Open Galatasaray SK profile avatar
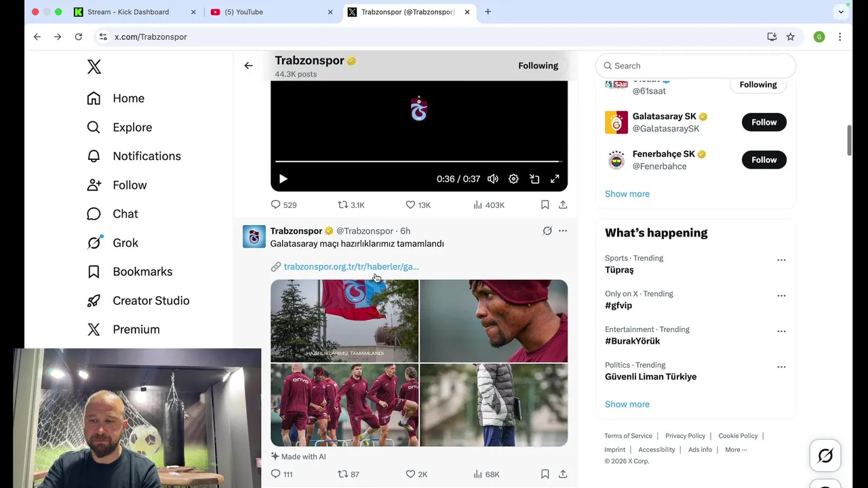This screenshot has width=868, height=488. pos(616,123)
